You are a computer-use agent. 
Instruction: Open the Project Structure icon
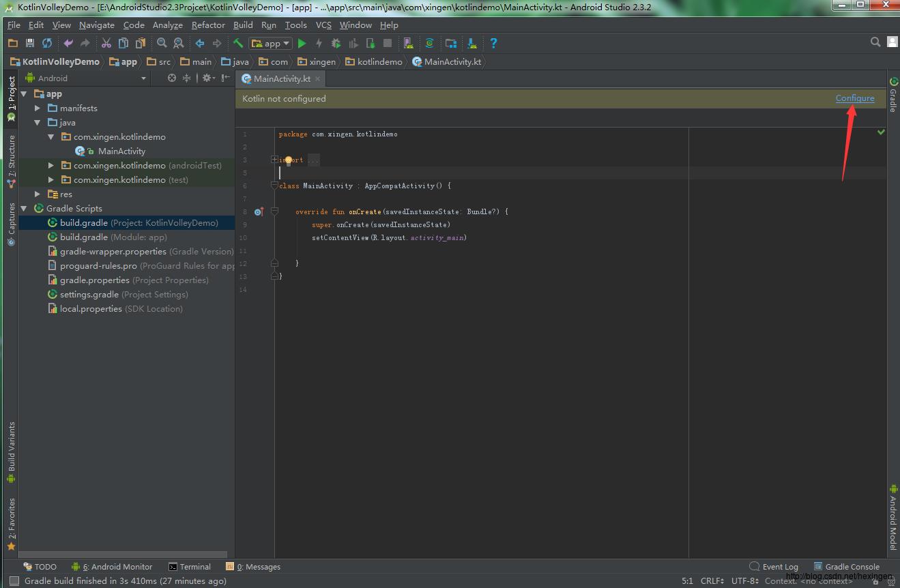pos(451,43)
